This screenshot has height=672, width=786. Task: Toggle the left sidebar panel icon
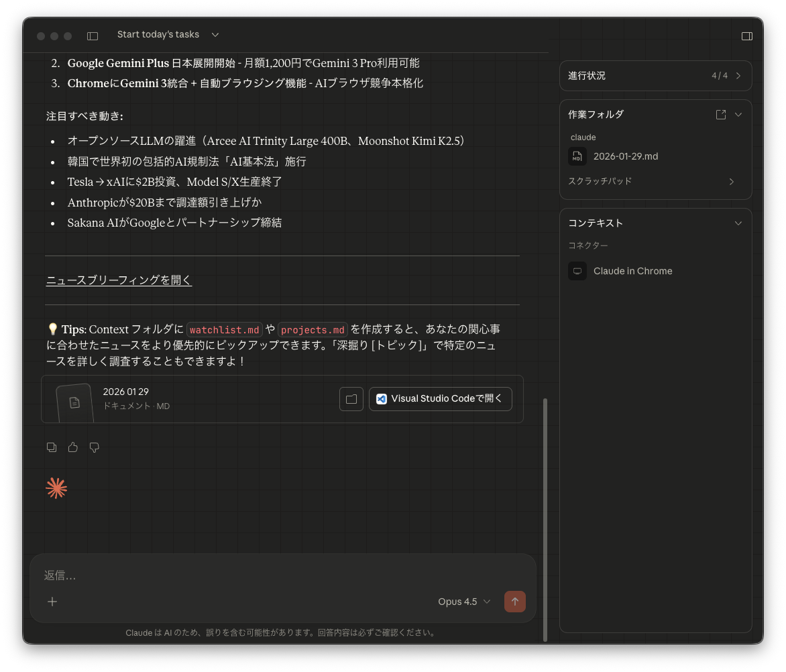(x=93, y=36)
